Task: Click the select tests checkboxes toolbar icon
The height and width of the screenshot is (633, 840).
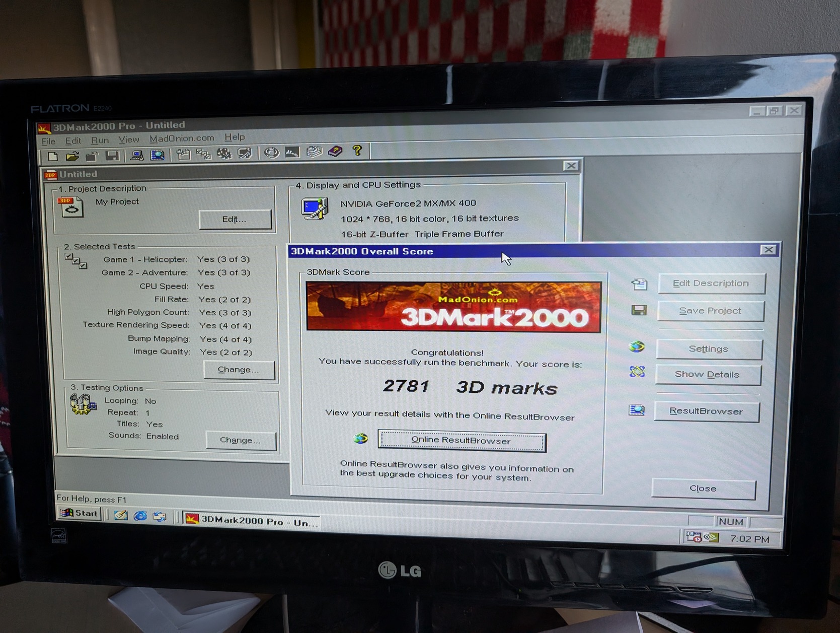Action: coord(203,154)
